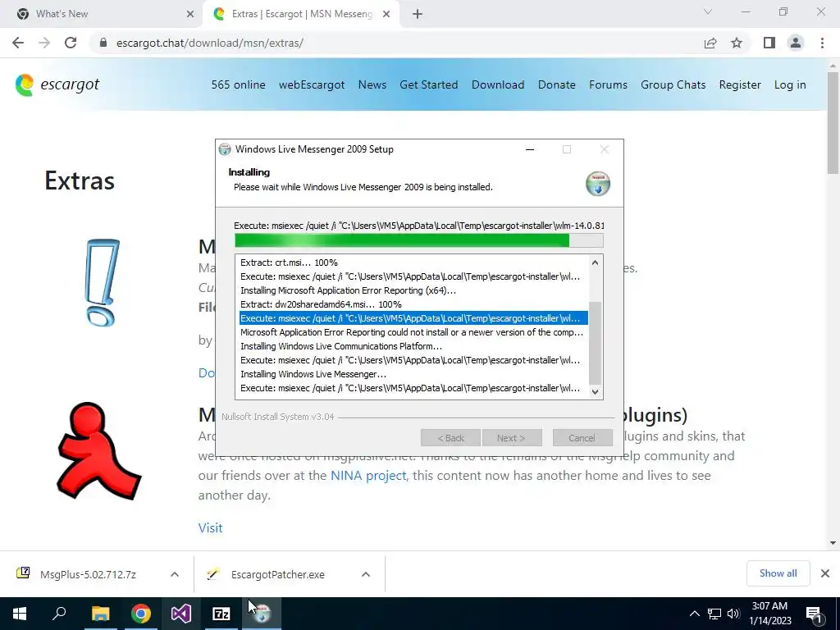Show hidden system tray icons
Image resolution: width=840 pixels, height=630 pixels.
(x=694, y=614)
